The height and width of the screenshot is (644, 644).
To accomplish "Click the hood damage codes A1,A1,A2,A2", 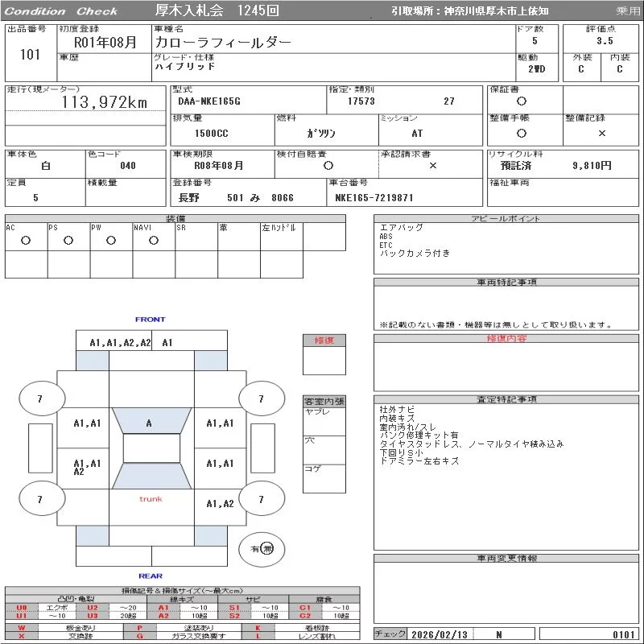I will (x=120, y=342).
